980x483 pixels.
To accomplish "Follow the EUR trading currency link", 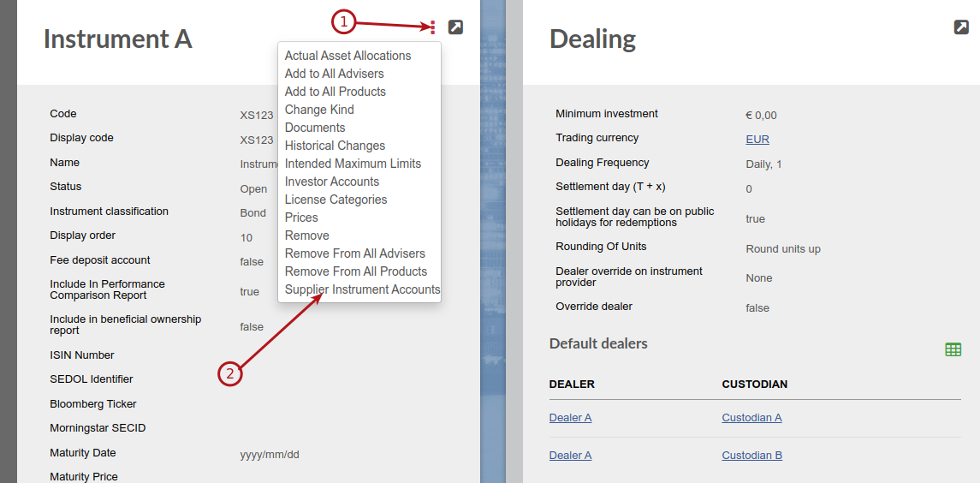I will [x=757, y=140].
